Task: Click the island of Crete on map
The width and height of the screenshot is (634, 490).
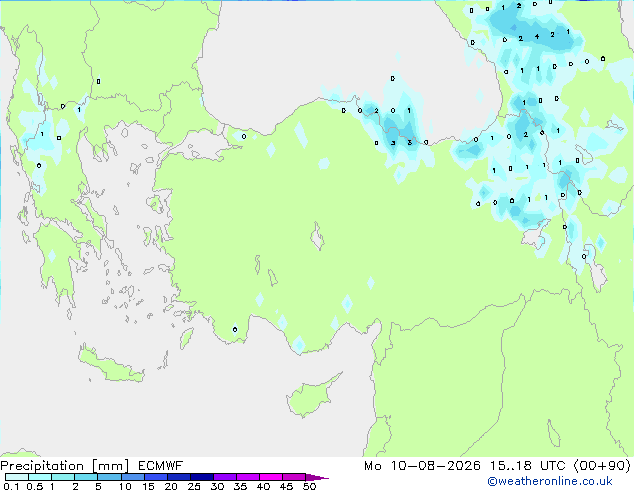Action: point(110,365)
